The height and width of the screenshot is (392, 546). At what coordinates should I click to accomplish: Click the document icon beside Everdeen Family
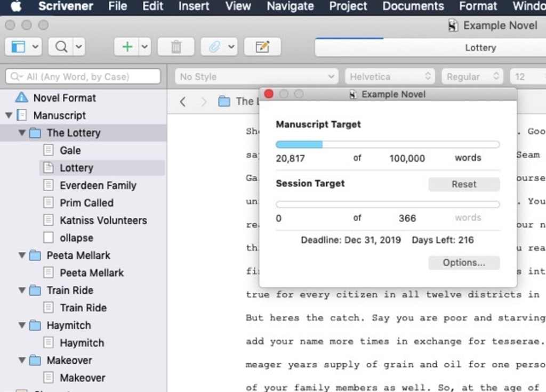click(x=49, y=185)
